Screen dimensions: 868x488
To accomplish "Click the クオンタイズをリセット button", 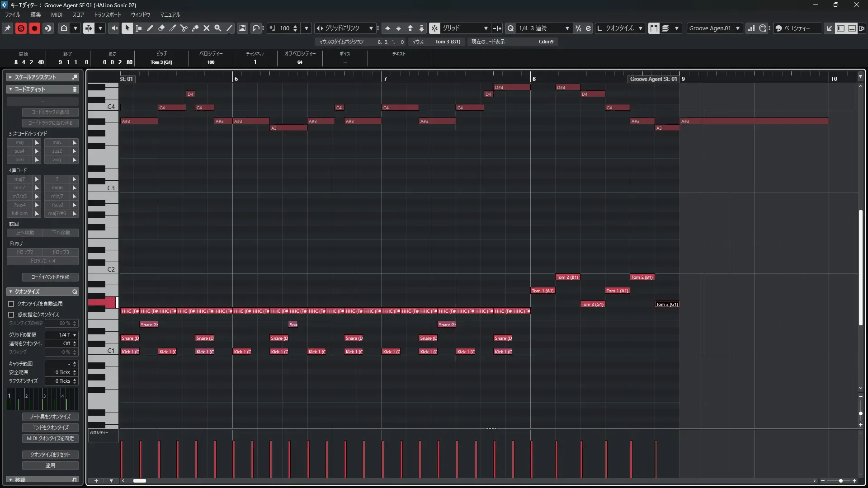I will tap(50, 455).
